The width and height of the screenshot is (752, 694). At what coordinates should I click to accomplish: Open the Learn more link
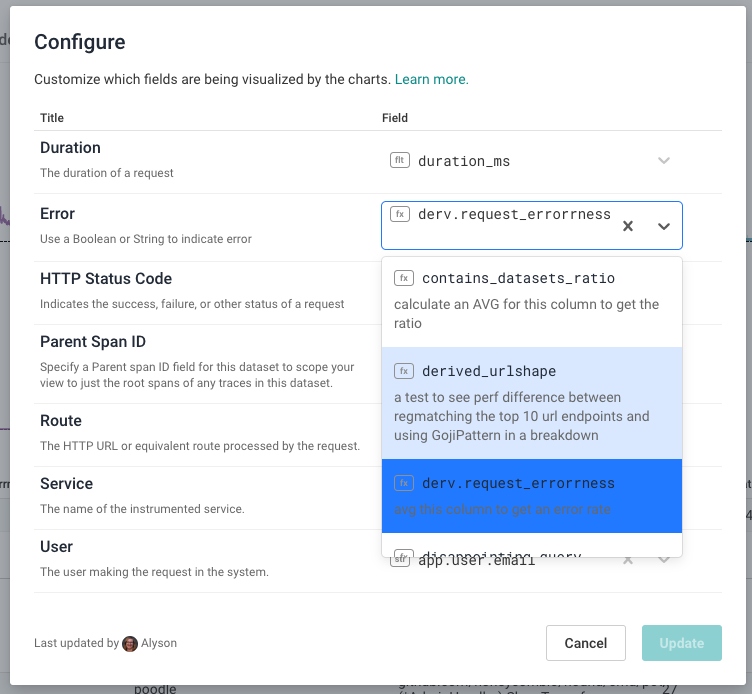431,79
